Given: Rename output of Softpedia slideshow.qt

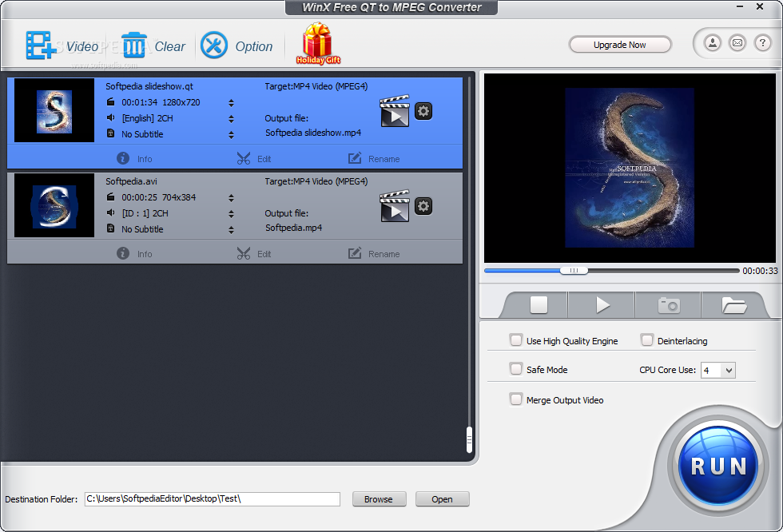Looking at the screenshot, I should pos(374,159).
